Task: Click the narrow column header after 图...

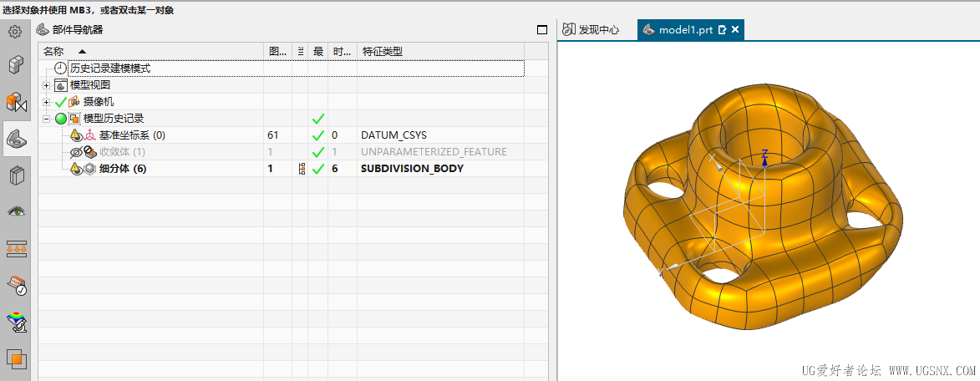Action: pos(301,51)
